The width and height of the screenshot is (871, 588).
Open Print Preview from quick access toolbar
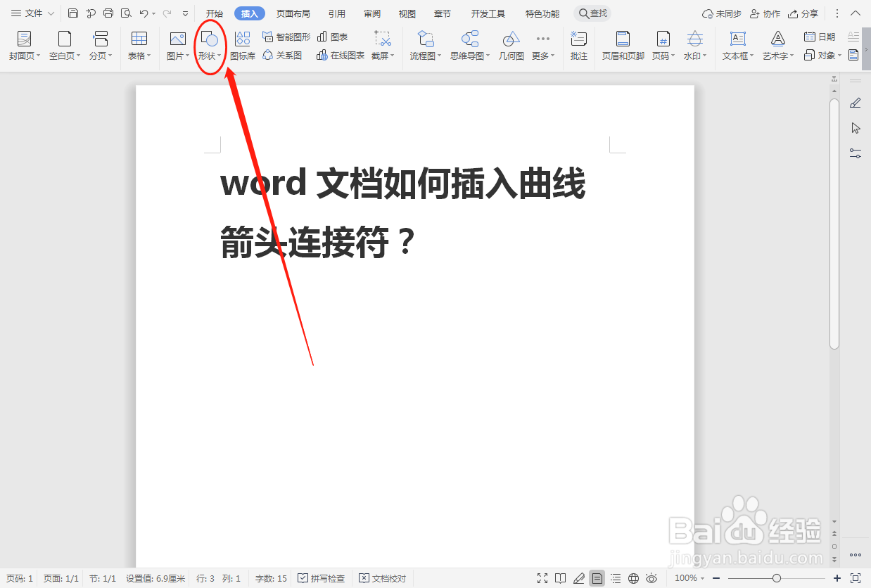[125, 13]
